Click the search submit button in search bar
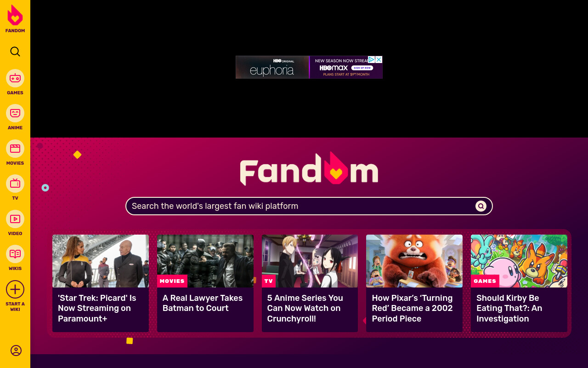The width and height of the screenshot is (588, 368). point(481,206)
